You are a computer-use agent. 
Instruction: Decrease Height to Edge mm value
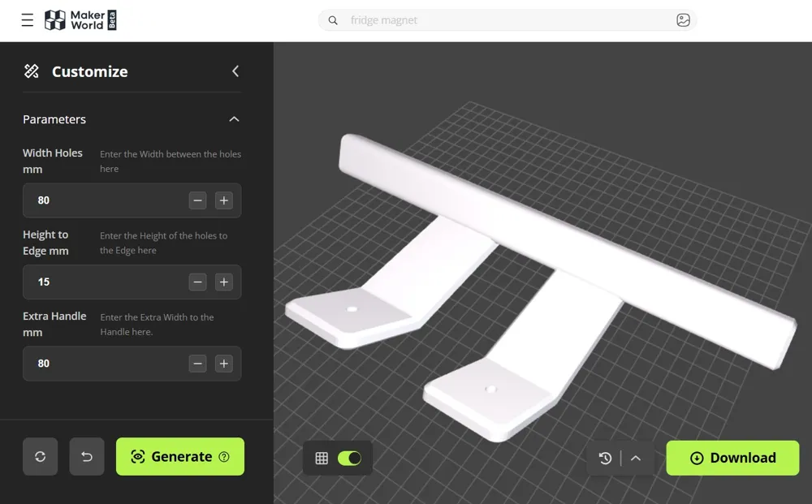[x=197, y=282]
